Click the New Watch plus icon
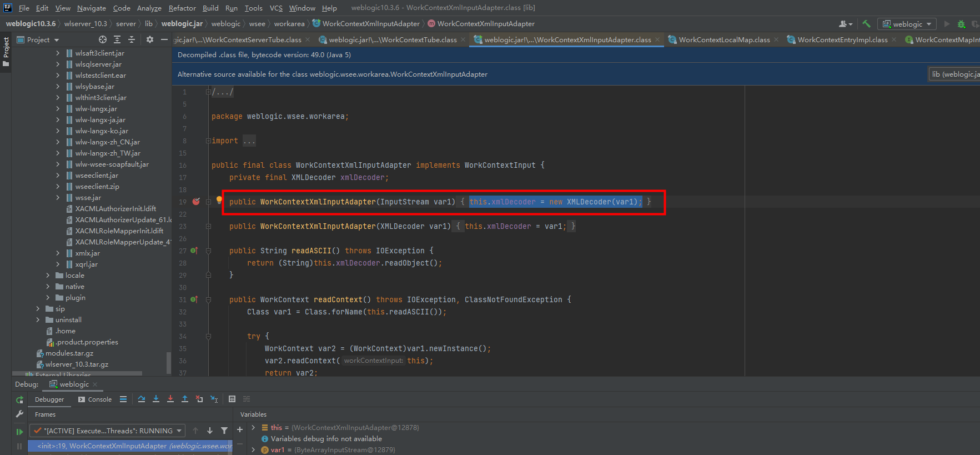This screenshot has width=980, height=455. [x=240, y=429]
